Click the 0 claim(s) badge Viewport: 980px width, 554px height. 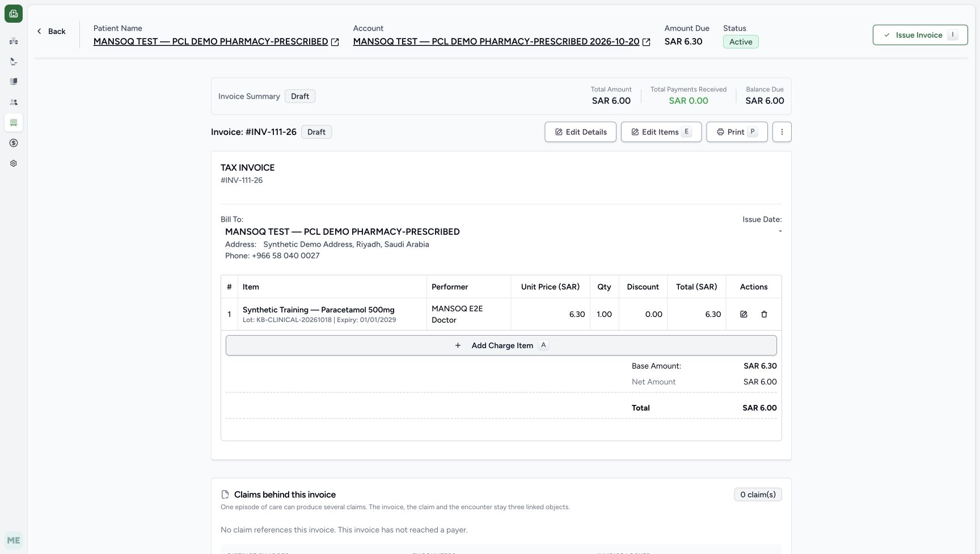click(758, 494)
